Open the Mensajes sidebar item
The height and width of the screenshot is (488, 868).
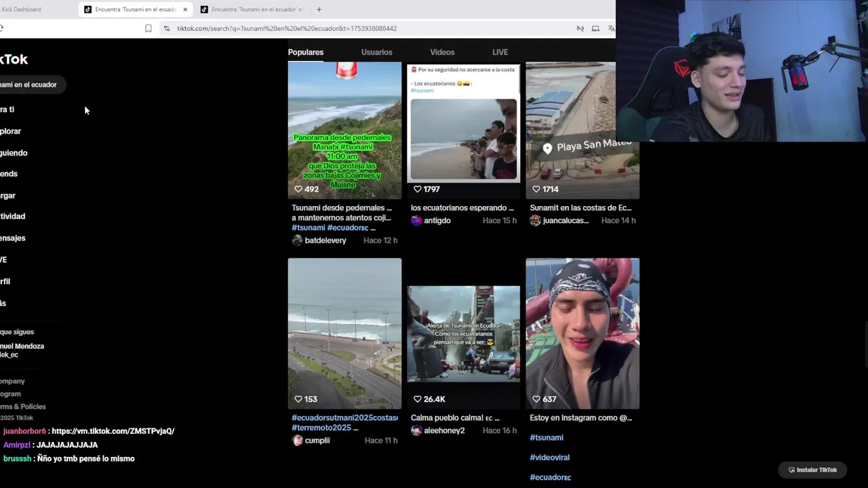(x=12, y=238)
